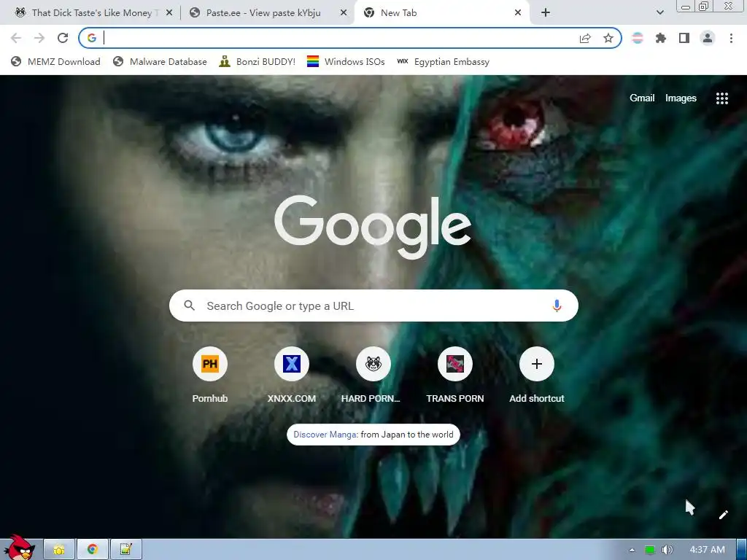
Task: Open the Start menu bird icon
Action: pos(19,548)
